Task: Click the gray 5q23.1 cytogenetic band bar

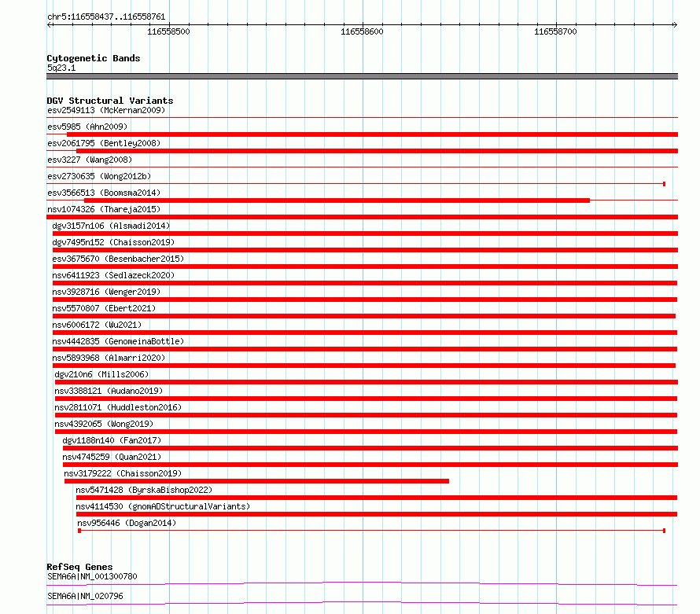Action: (362, 76)
